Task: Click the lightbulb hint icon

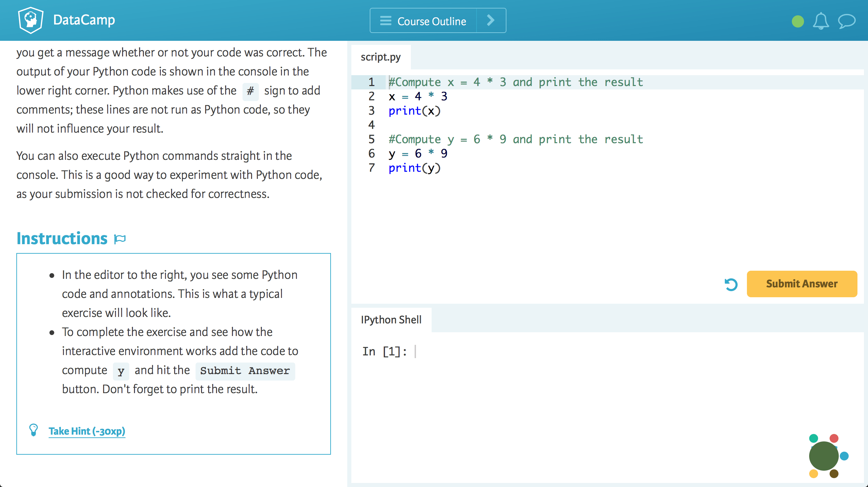Action: pos(33,430)
